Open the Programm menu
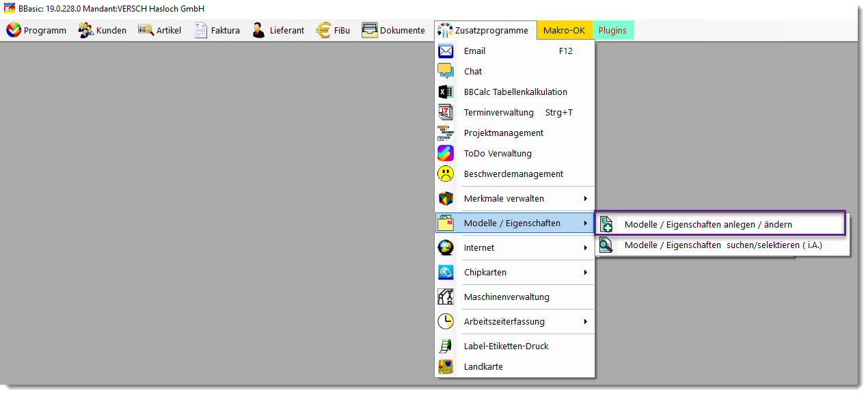Screen dimensions: 868x395 click(36, 30)
